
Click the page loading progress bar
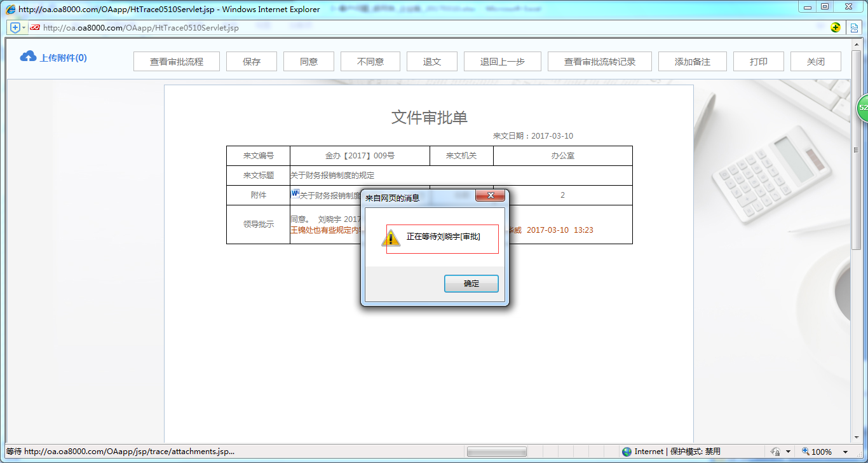(x=496, y=452)
